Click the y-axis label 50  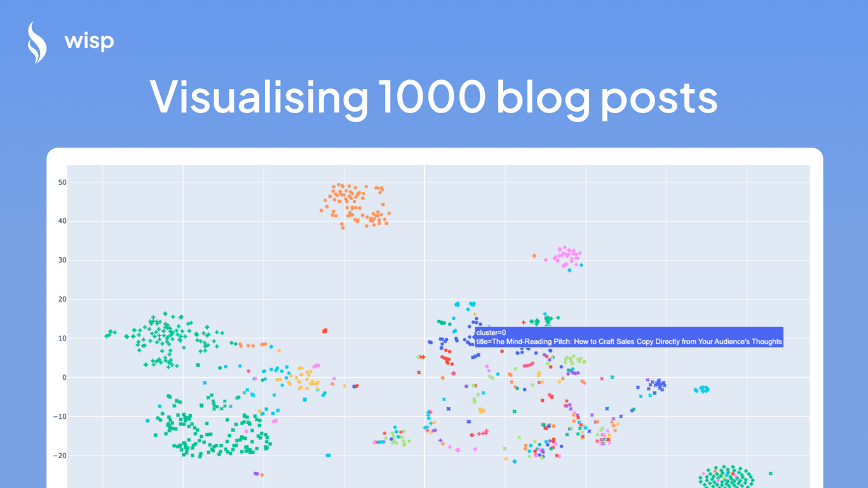click(62, 182)
